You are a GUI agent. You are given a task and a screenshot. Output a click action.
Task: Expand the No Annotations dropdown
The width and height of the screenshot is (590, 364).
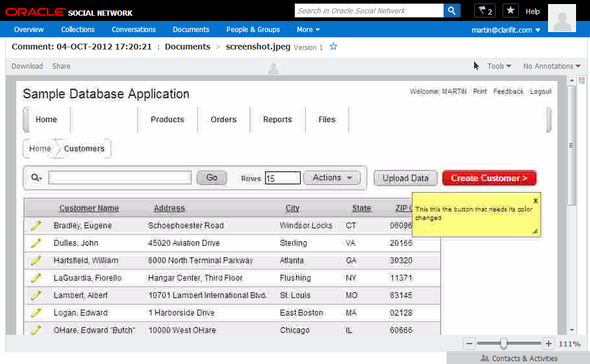click(x=552, y=66)
